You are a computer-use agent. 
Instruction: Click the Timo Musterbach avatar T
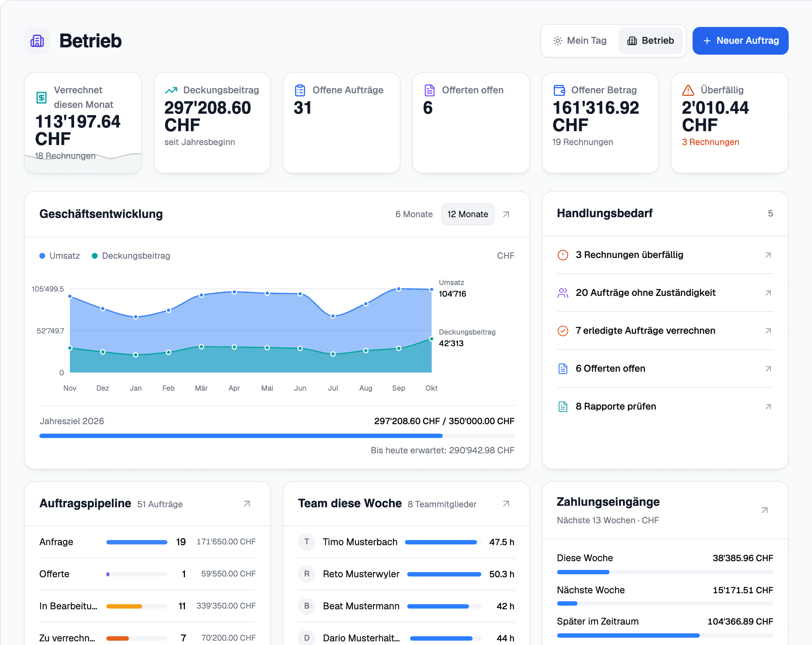pos(307,542)
